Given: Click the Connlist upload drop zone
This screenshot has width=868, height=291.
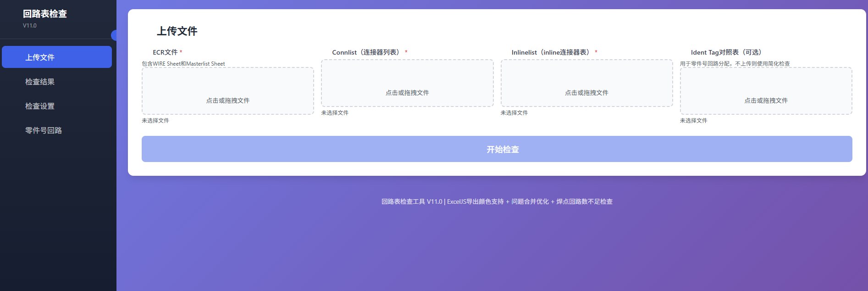Looking at the screenshot, I should pyautogui.click(x=407, y=83).
